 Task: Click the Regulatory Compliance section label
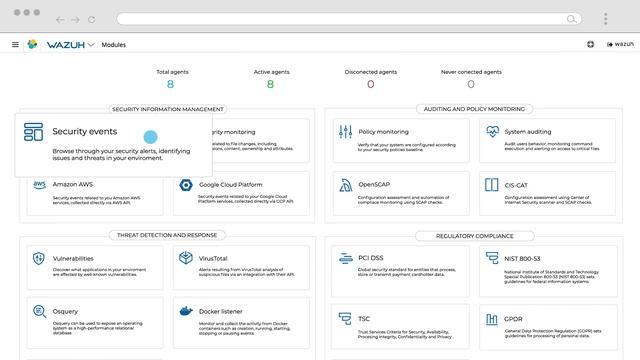point(475,236)
